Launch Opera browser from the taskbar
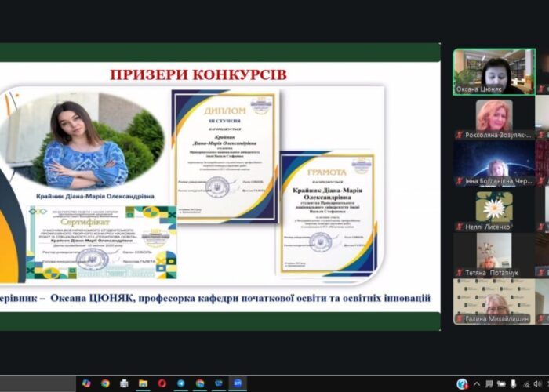Image resolution: width=549 pixels, height=392 pixels. pos(162,383)
